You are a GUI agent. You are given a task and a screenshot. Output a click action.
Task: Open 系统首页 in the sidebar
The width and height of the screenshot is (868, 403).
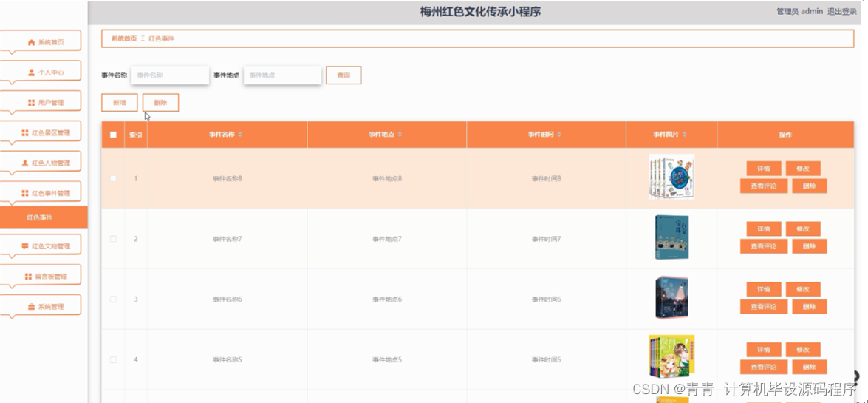[41, 41]
